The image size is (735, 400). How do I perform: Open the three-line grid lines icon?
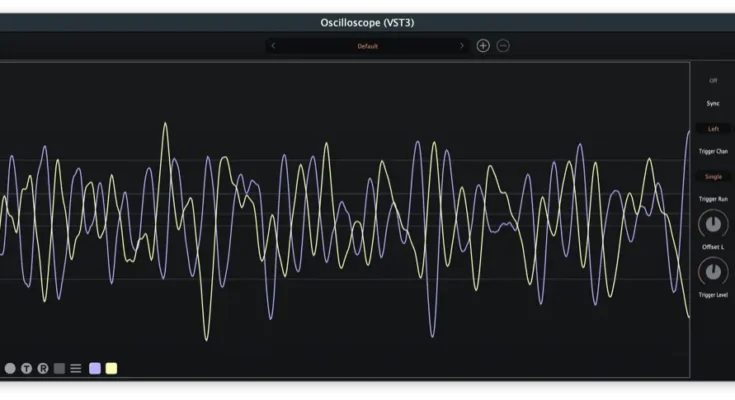tap(76, 369)
